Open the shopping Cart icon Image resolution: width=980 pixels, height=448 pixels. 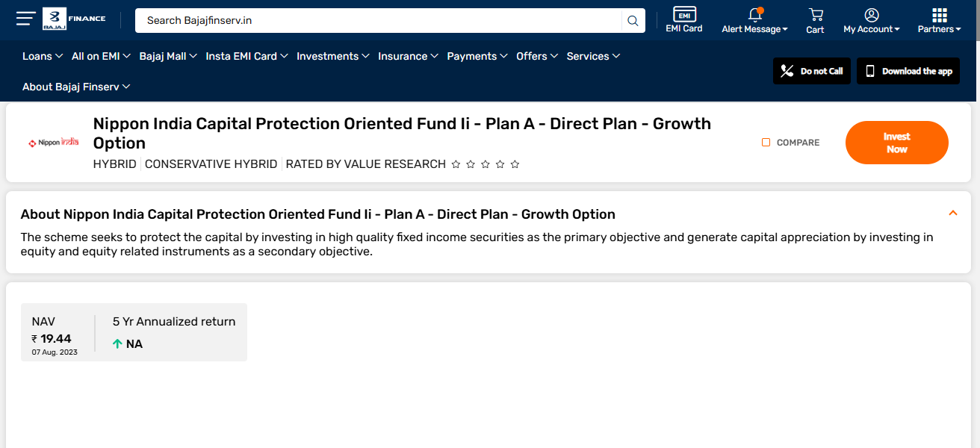815,15
